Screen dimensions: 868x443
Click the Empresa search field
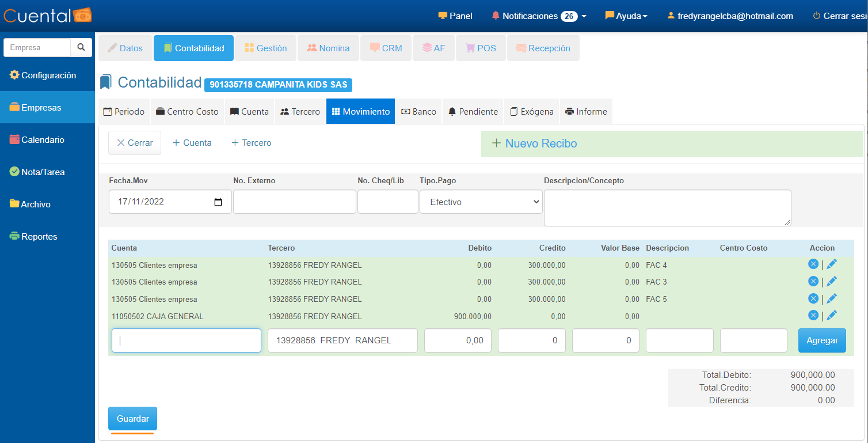pos(37,48)
